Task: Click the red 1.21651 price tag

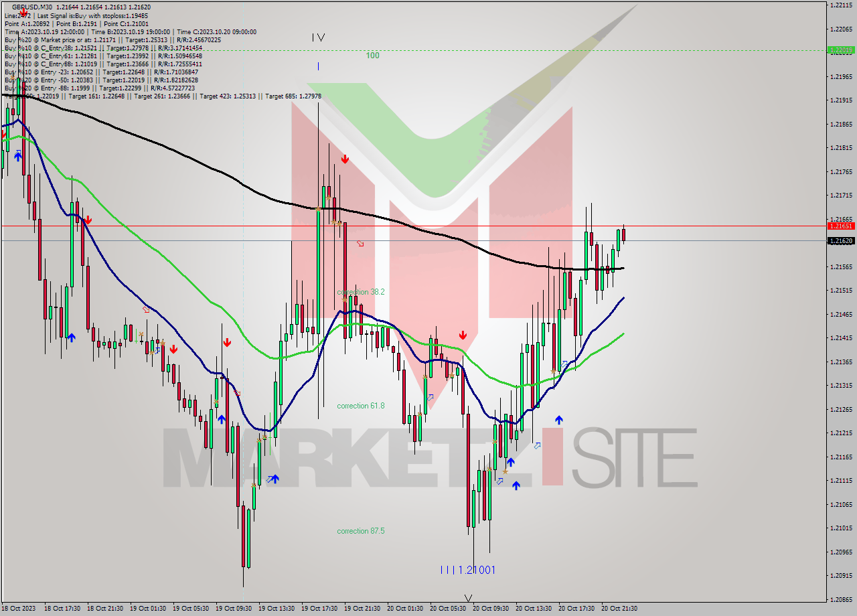Action: (842, 226)
